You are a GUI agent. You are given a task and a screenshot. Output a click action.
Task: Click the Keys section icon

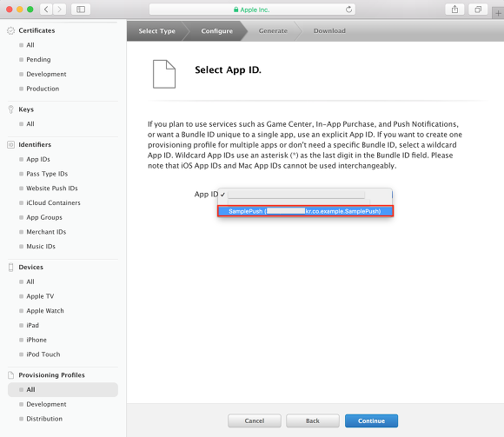pyautogui.click(x=11, y=109)
